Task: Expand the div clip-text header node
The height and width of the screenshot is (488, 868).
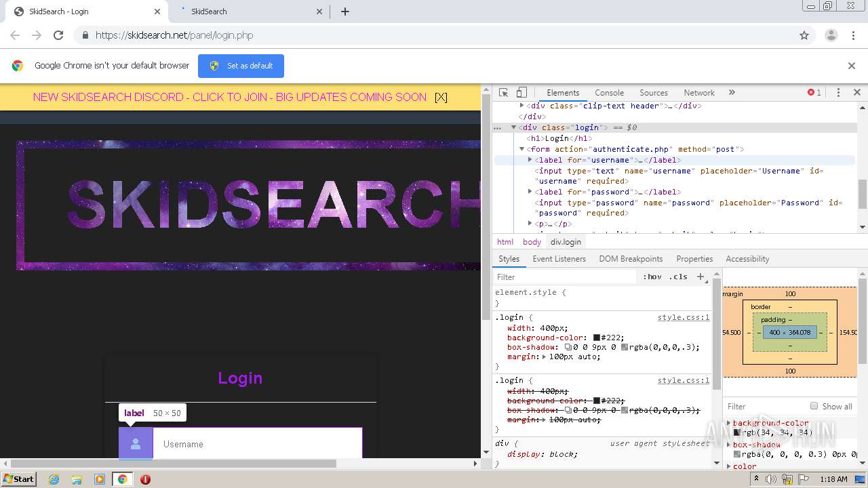Action: point(521,106)
